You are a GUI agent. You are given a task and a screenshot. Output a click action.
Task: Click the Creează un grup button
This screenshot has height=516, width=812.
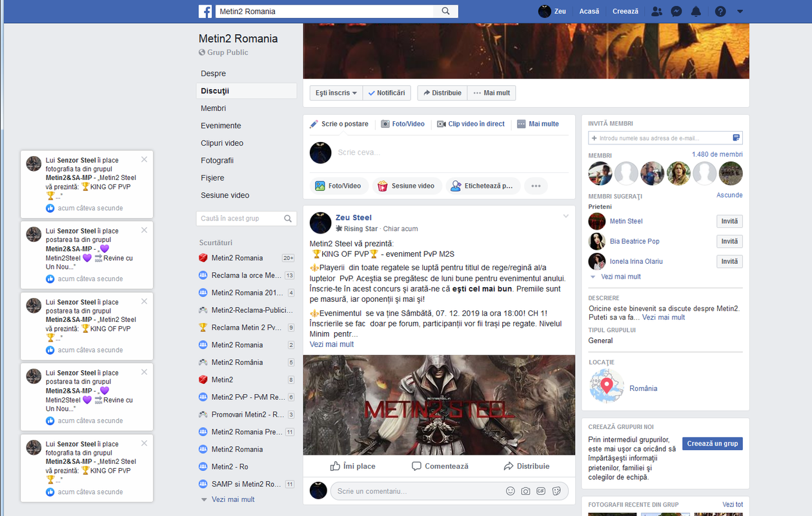713,444
